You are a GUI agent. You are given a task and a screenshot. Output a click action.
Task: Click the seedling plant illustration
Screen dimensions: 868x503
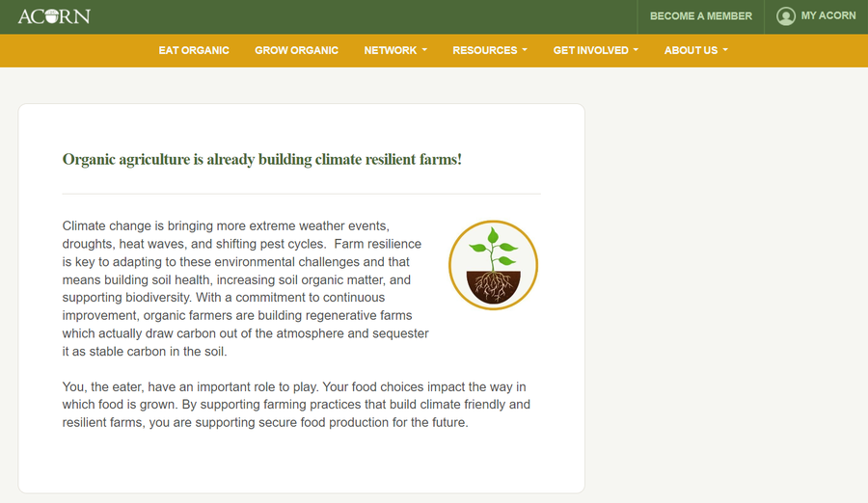493,265
